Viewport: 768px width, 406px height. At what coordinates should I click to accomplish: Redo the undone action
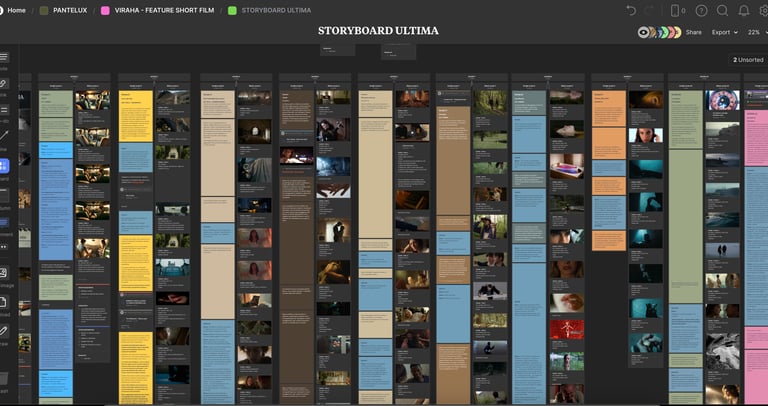(649, 10)
